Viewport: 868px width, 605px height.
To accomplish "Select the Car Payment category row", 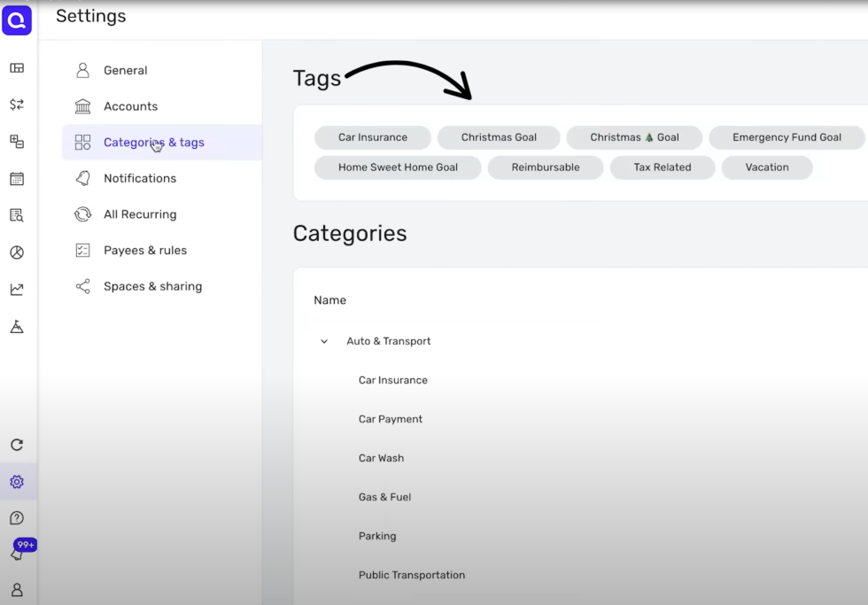I will tap(391, 419).
